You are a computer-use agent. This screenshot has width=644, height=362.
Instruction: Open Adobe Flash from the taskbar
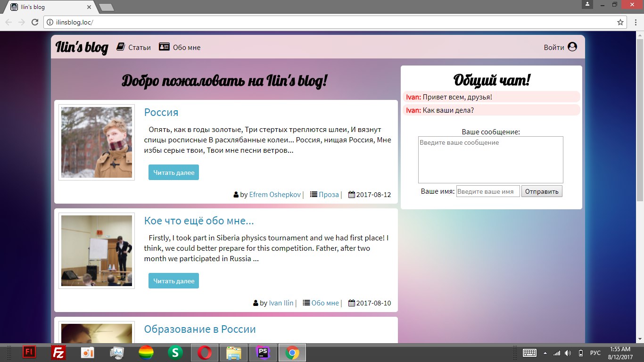click(x=29, y=353)
